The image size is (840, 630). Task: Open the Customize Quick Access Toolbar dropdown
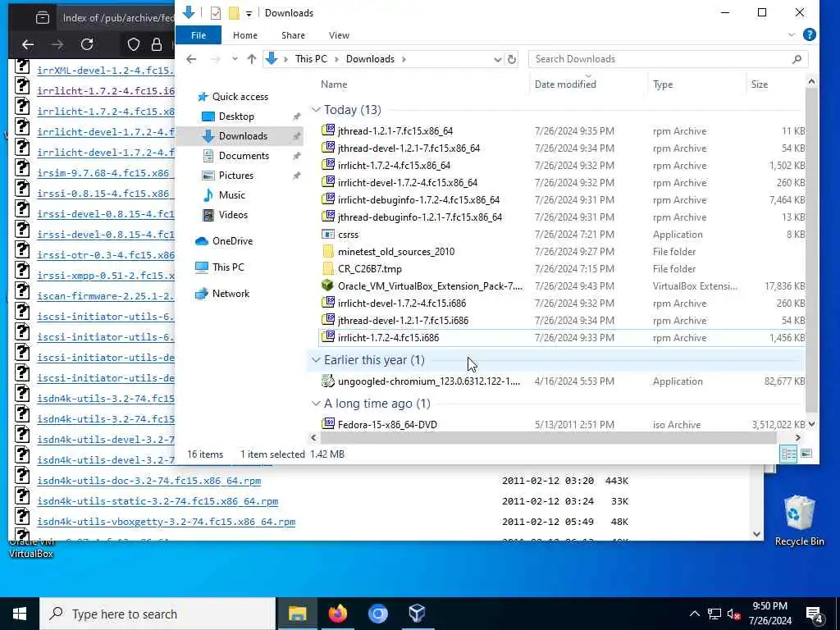pos(249,13)
